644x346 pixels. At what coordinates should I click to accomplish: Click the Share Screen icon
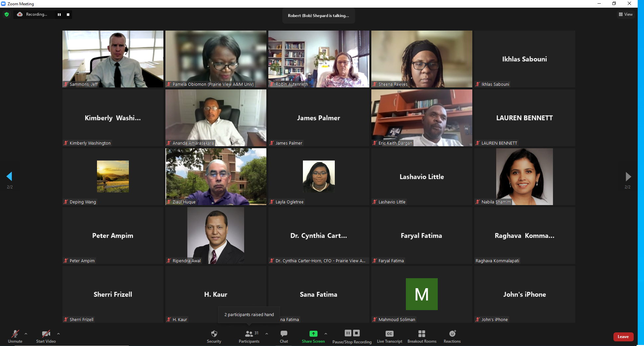[313, 334]
